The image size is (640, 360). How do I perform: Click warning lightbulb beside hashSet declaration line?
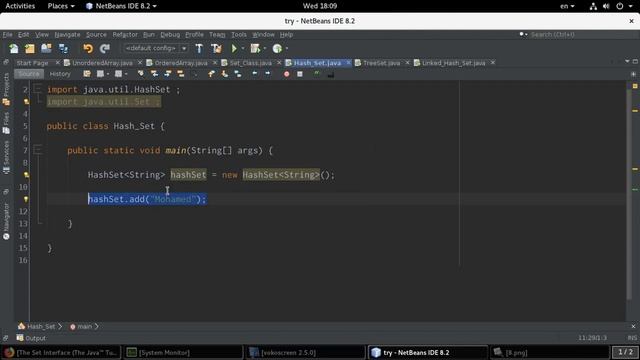pos(26,175)
